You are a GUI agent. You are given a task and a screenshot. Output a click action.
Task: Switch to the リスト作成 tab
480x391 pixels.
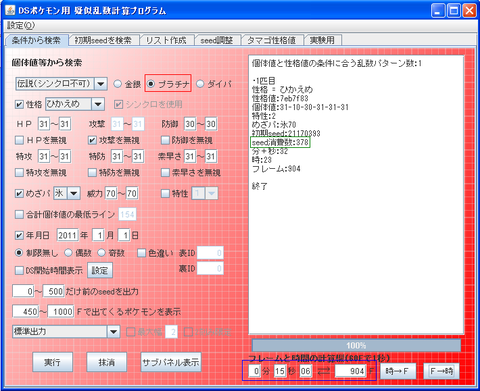(x=166, y=40)
